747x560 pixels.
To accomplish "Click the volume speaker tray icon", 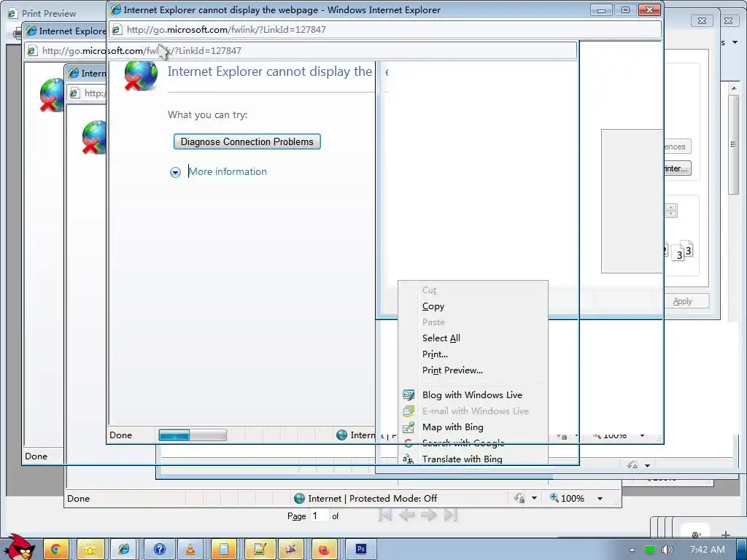I will (667, 550).
